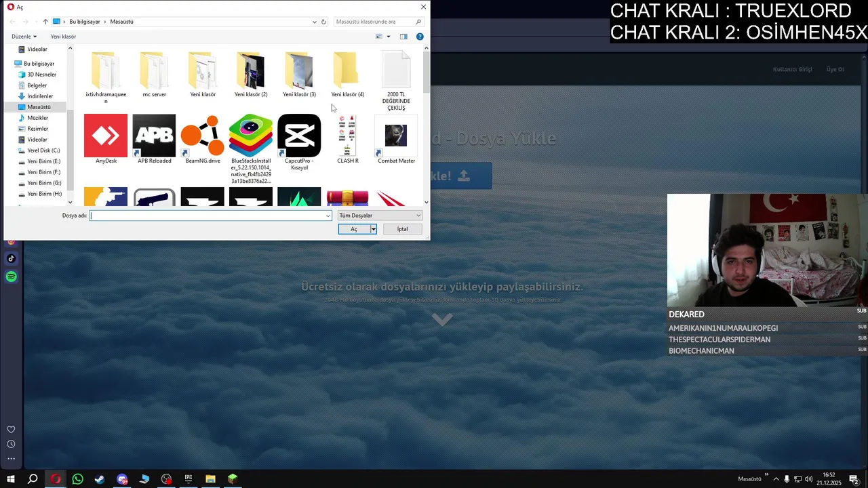
Task: Open the change view options arrow
Action: pyautogui.click(x=389, y=37)
